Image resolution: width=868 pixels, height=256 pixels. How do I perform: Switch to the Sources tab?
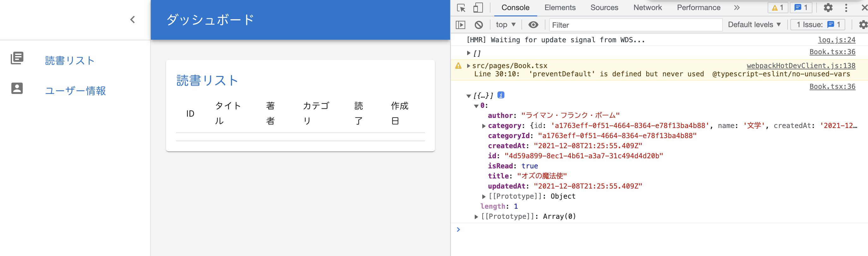[604, 7]
